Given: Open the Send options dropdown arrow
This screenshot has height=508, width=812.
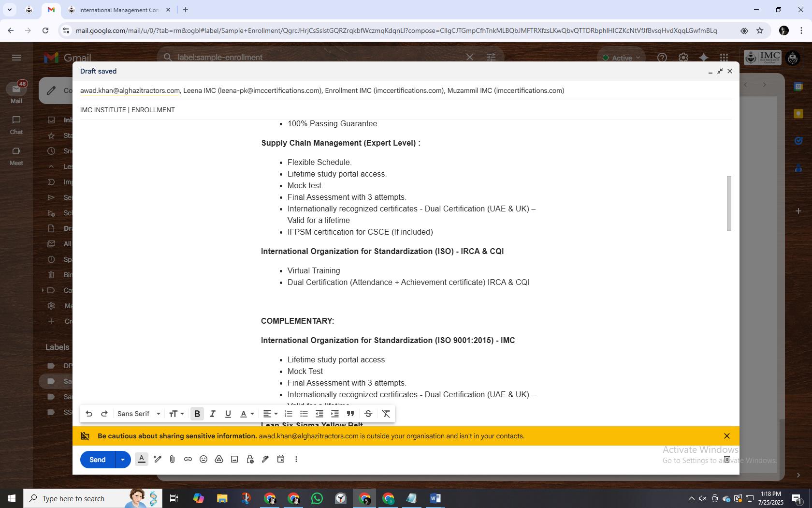Looking at the screenshot, I should pyautogui.click(x=123, y=460).
